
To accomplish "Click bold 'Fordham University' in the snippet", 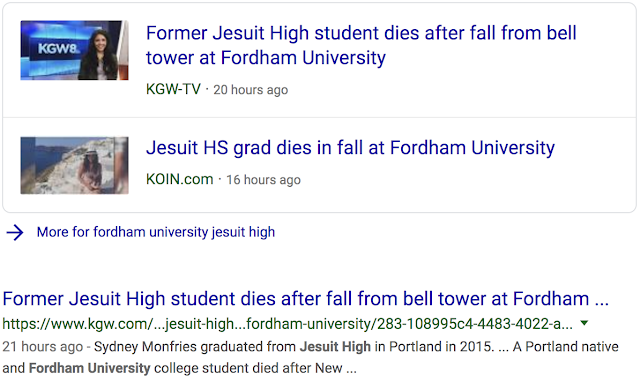I will tap(89, 368).
